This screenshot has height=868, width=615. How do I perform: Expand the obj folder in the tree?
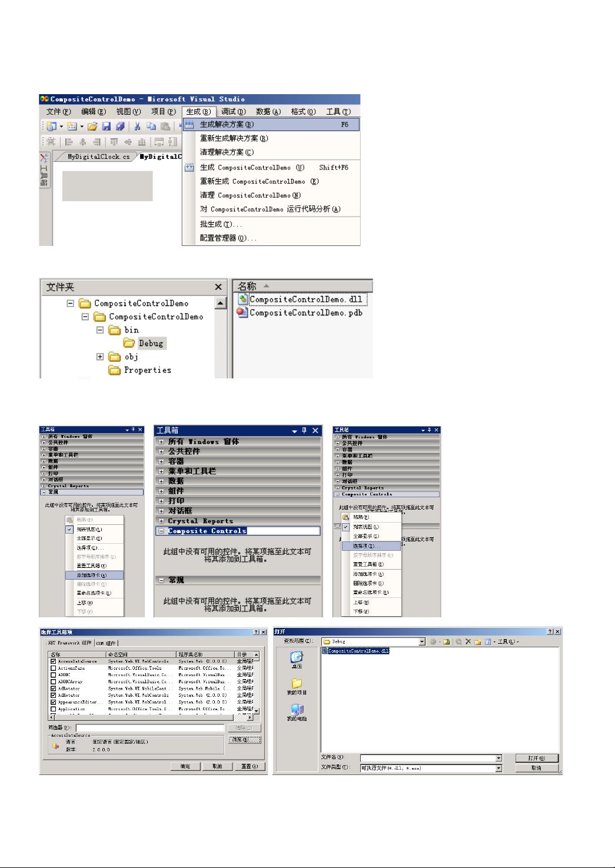[x=100, y=357]
